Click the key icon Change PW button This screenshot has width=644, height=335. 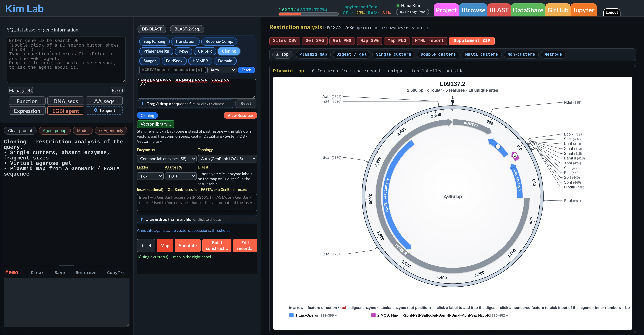click(x=412, y=12)
